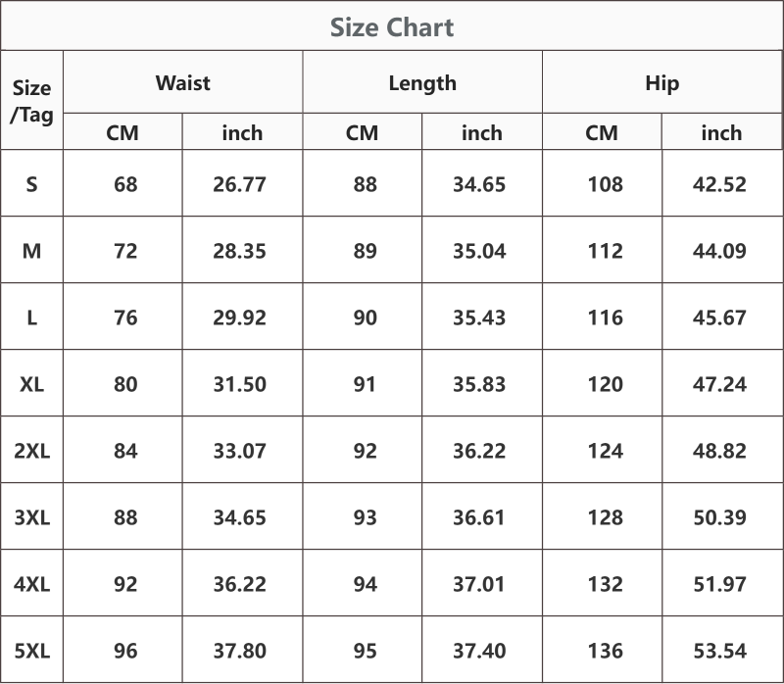This screenshot has width=784, height=684.
Task: Select waist inch value 36.22 in 4XL row
Action: click(239, 584)
